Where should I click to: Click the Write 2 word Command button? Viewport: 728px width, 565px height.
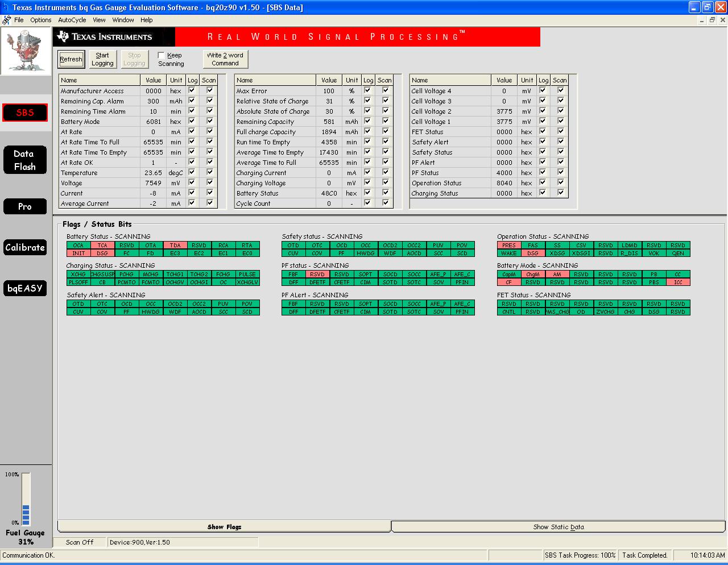pos(225,59)
